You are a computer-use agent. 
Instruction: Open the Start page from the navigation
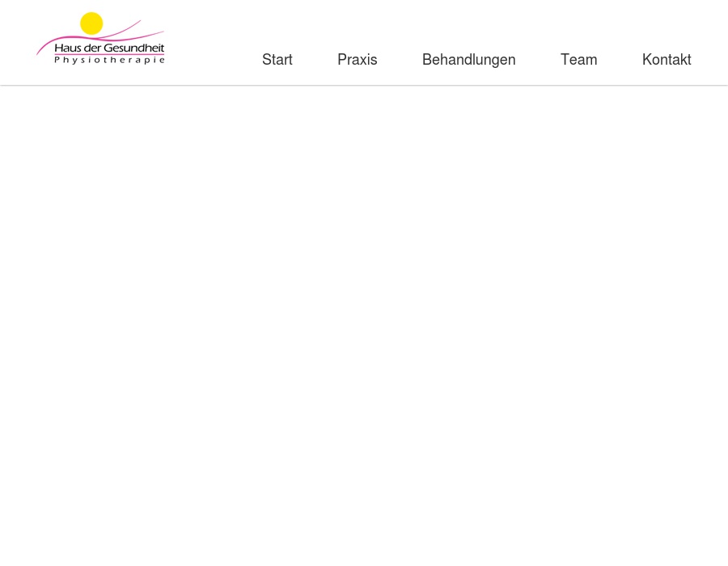click(x=277, y=60)
